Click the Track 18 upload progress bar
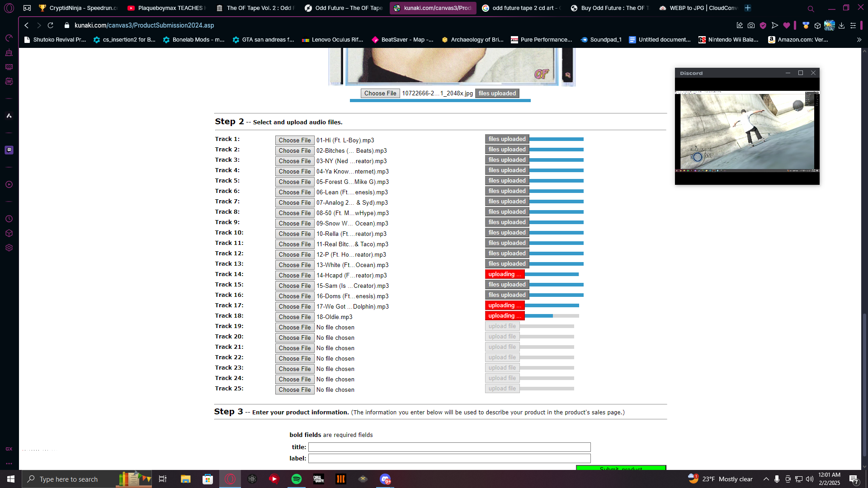 click(x=552, y=316)
